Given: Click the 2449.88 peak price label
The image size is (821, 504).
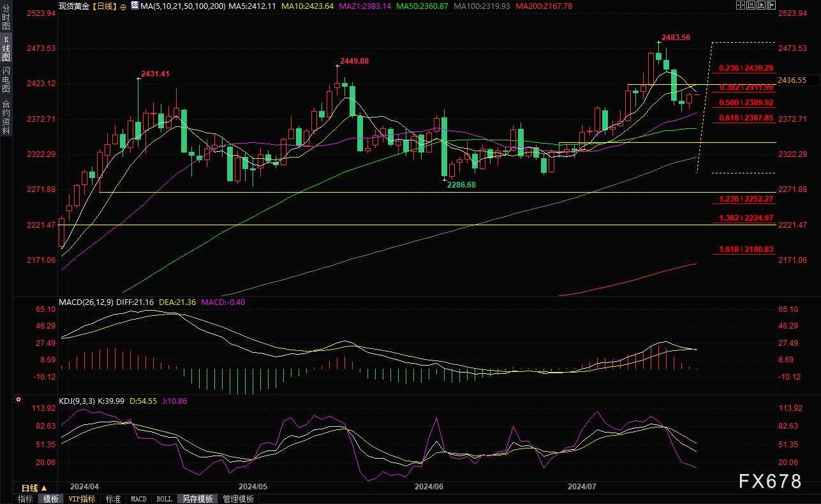Looking at the screenshot, I should pos(354,61).
